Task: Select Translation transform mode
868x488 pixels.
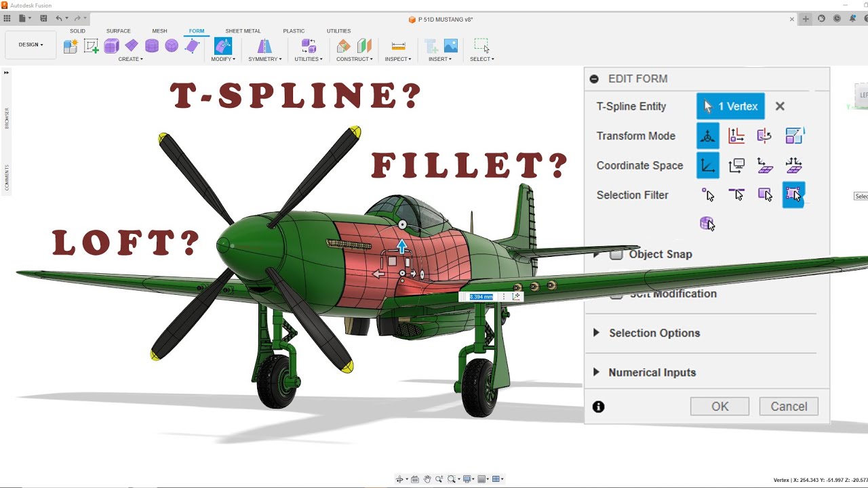Action: pyautogui.click(x=736, y=136)
